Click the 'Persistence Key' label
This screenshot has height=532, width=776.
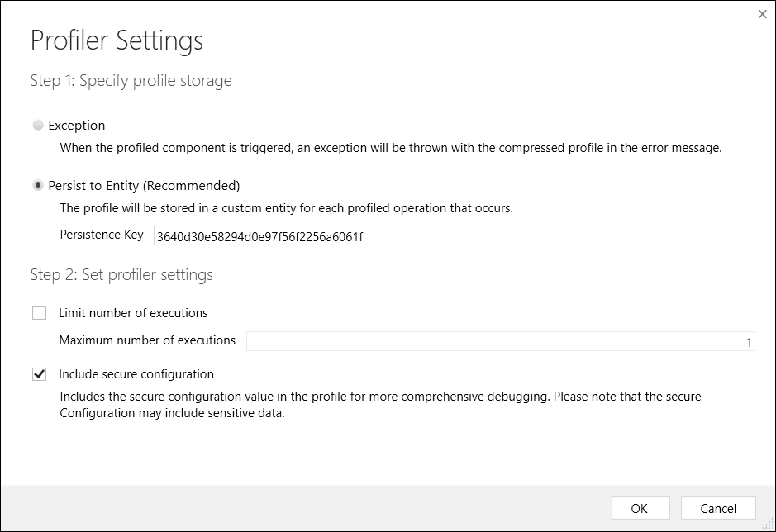click(102, 235)
